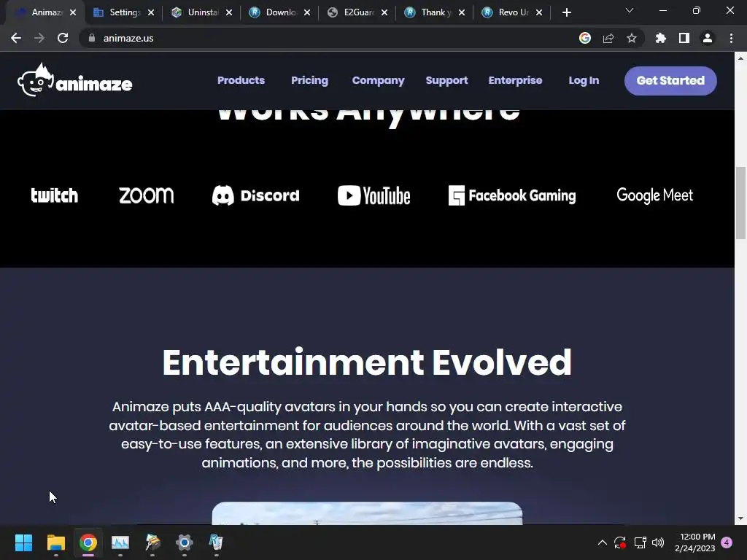Screen dimensions: 747x560
Task: Click the Log In link
Action: pyautogui.click(x=584, y=80)
